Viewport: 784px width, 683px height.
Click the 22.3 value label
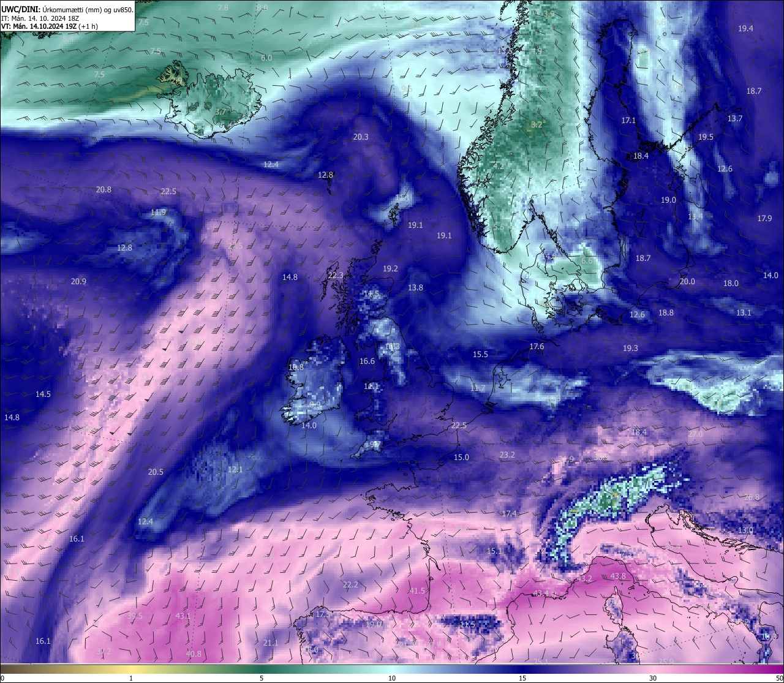click(336, 276)
